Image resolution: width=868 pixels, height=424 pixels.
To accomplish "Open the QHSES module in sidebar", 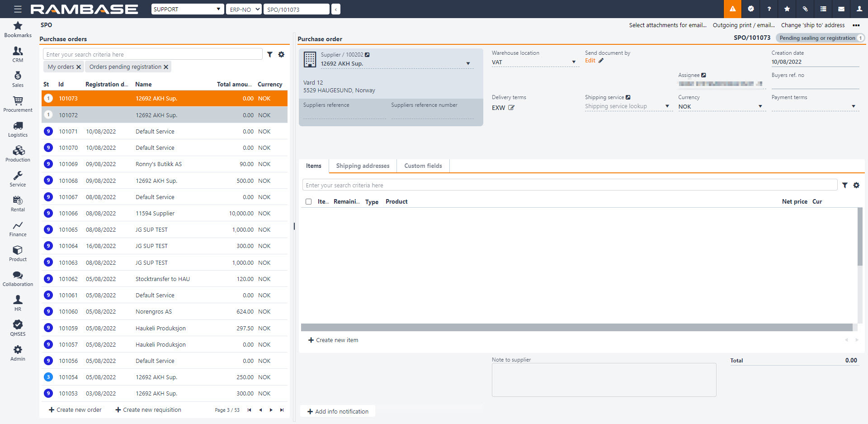I will 18,328.
